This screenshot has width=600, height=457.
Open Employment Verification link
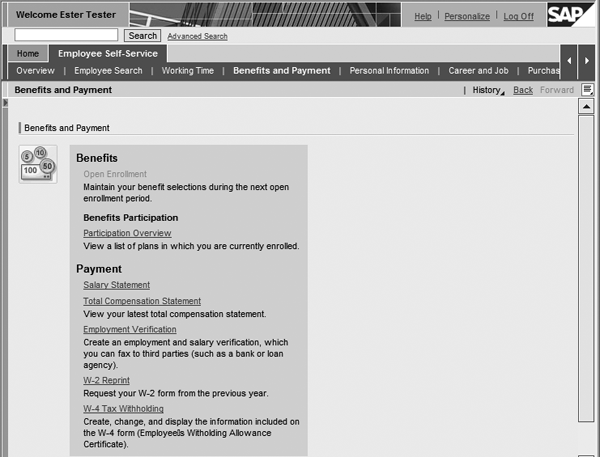coord(130,330)
